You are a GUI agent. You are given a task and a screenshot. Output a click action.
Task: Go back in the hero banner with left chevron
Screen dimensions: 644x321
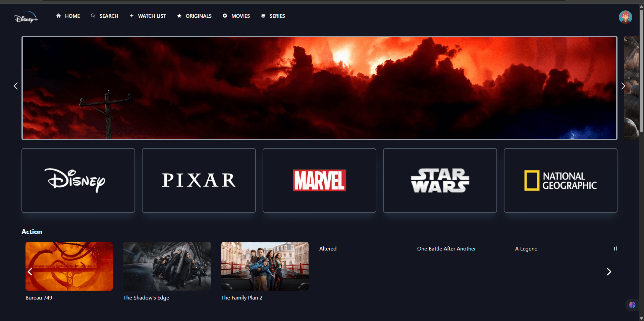pos(15,86)
